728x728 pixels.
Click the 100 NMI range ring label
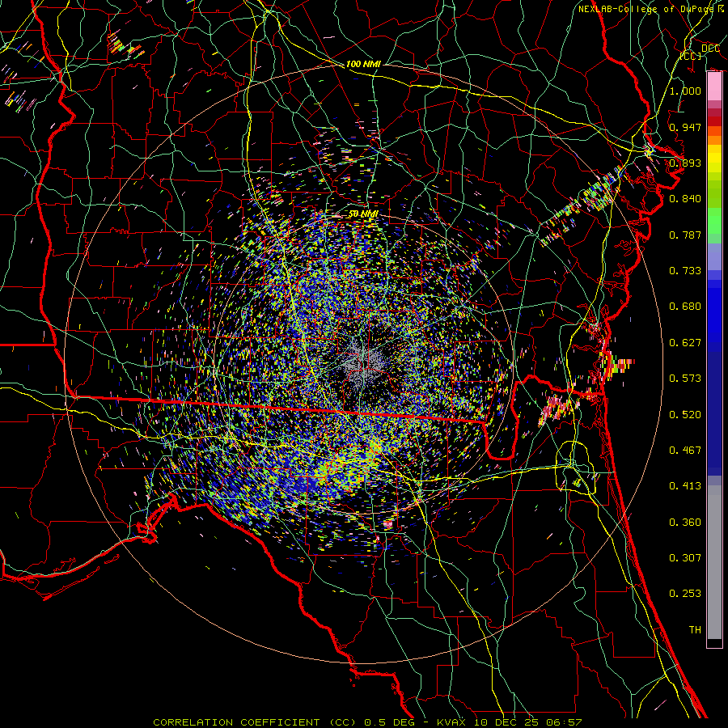point(363,64)
